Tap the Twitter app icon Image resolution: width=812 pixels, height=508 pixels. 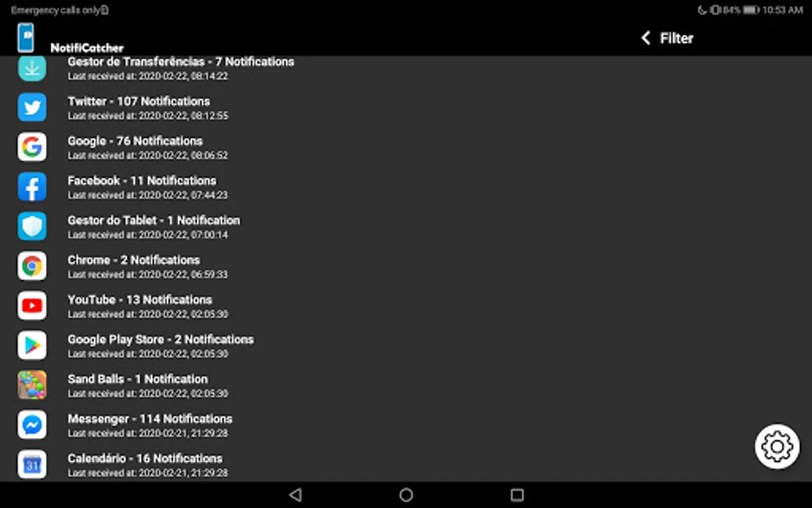[x=32, y=107]
